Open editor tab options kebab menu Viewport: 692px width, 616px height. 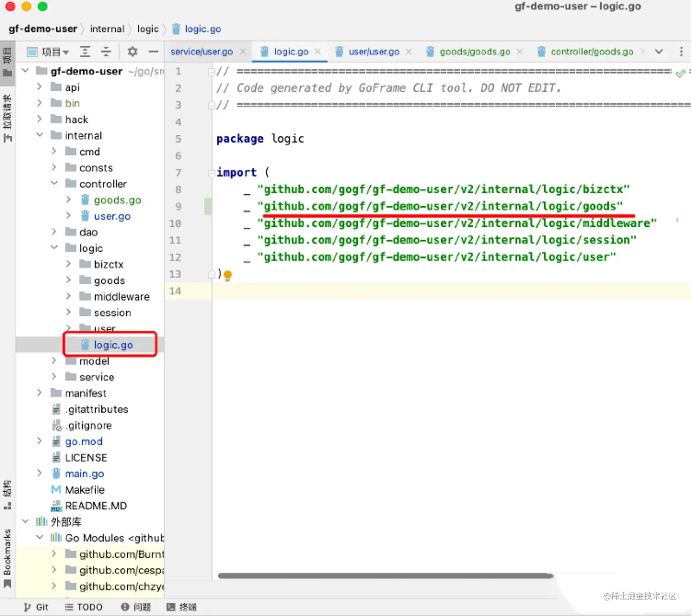681,52
